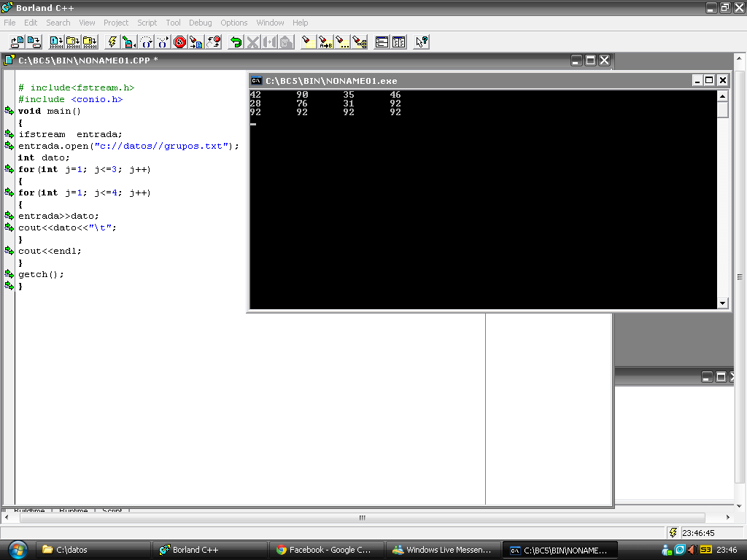Click the console window scrollbar down arrow
Screen dimensions: 747x560
pyautogui.click(x=723, y=303)
